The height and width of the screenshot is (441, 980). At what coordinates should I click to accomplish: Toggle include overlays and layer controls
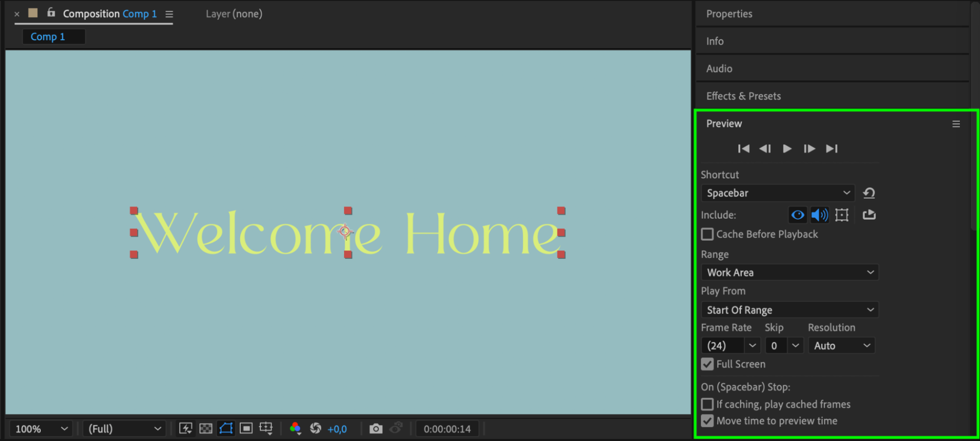[x=842, y=215]
